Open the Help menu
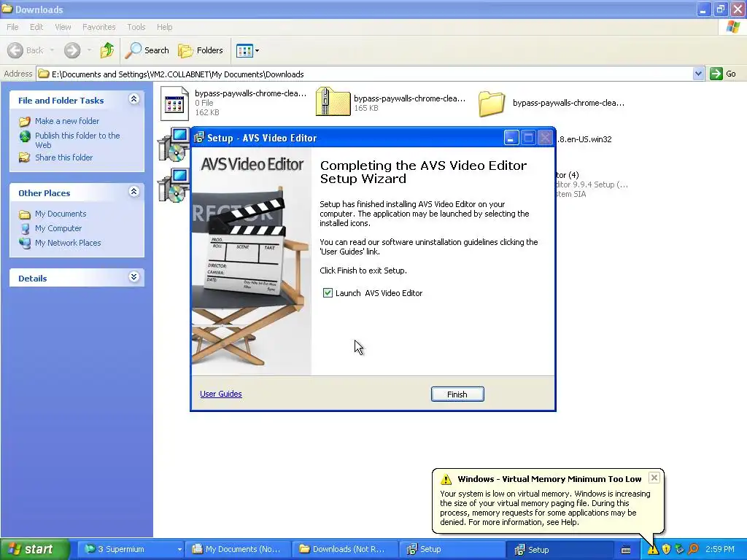This screenshot has height=560, width=747. pyautogui.click(x=164, y=27)
